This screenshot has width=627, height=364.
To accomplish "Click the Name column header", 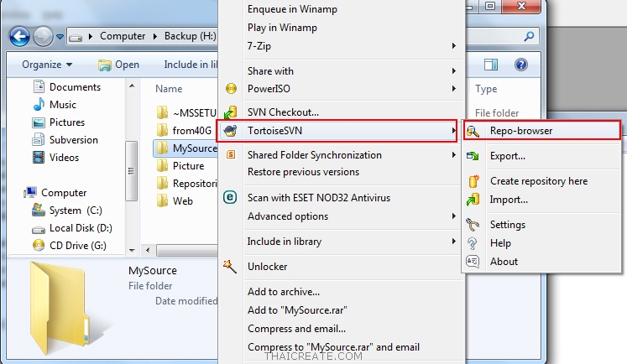I will click(169, 89).
